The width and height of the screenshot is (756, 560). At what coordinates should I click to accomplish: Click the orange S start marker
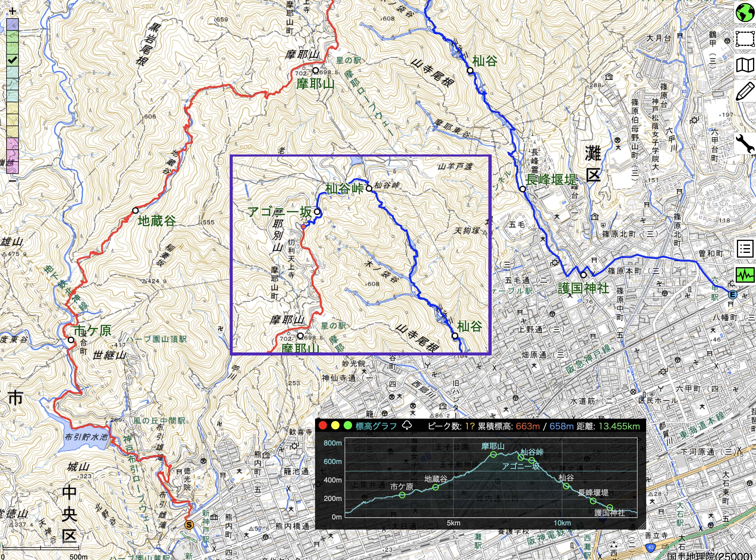(x=189, y=525)
